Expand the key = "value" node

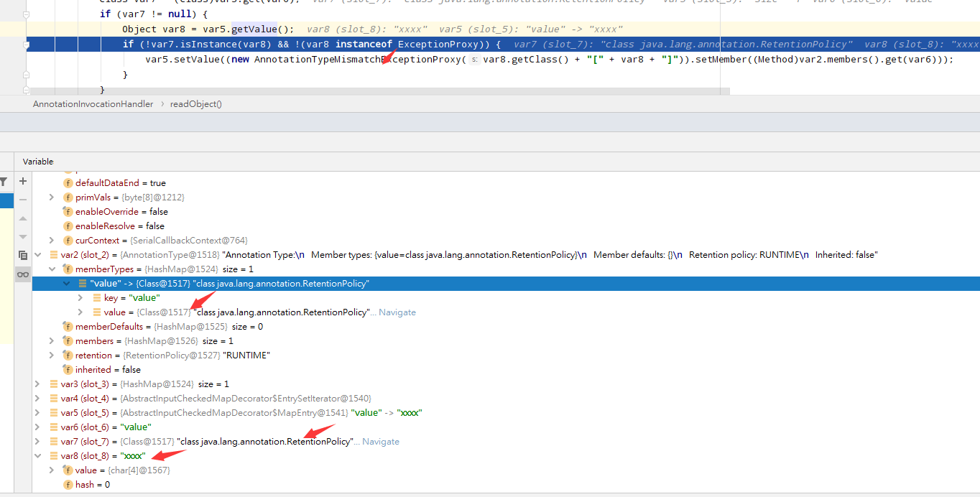pos(80,298)
